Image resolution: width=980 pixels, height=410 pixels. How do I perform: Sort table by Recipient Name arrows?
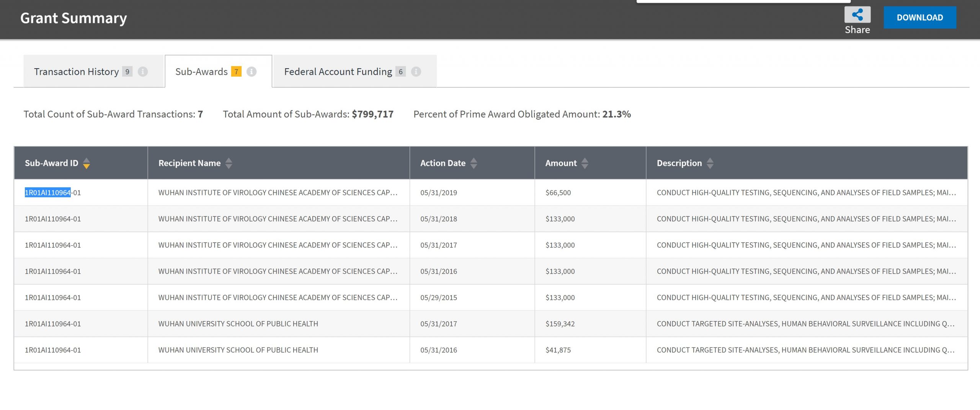[229, 163]
